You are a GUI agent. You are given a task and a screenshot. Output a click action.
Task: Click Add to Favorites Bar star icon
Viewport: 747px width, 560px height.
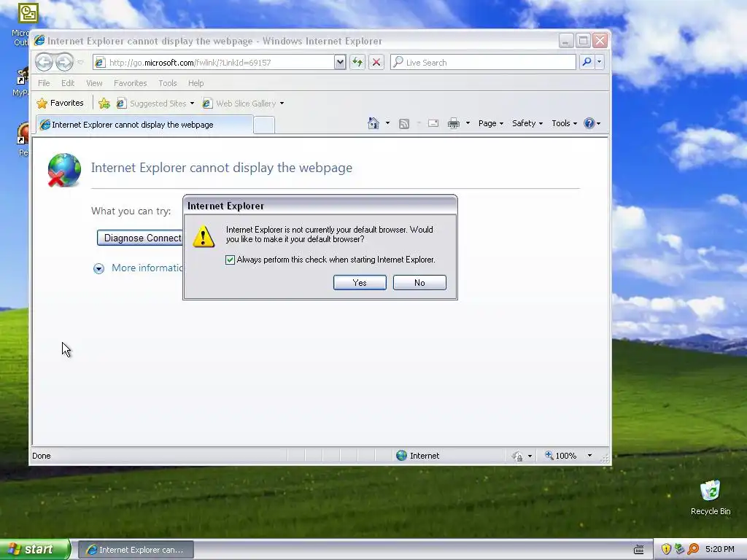[x=104, y=103]
